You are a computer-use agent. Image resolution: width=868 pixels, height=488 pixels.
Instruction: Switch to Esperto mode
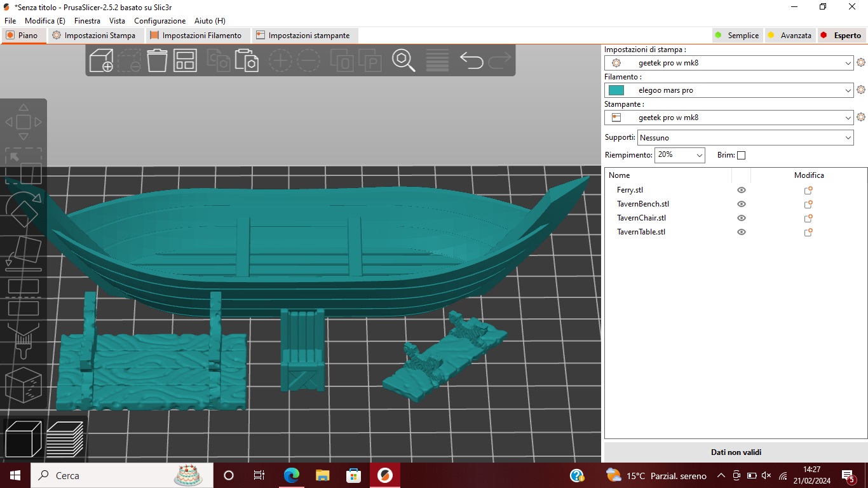coord(841,36)
